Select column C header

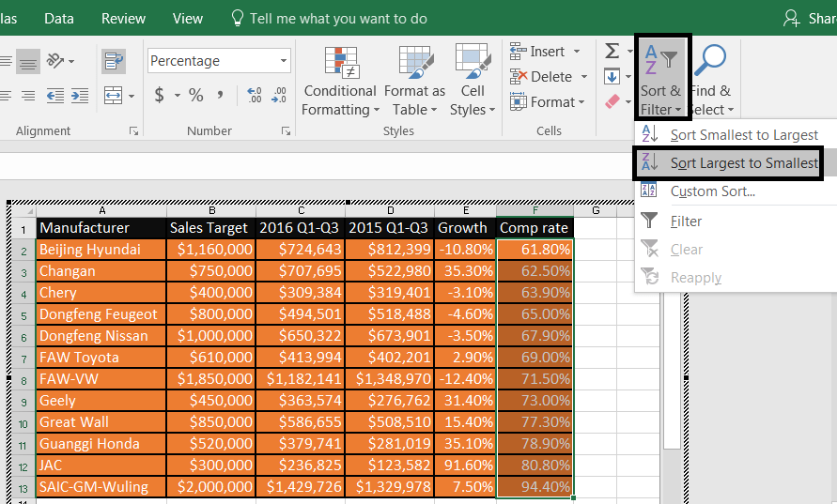tap(301, 210)
